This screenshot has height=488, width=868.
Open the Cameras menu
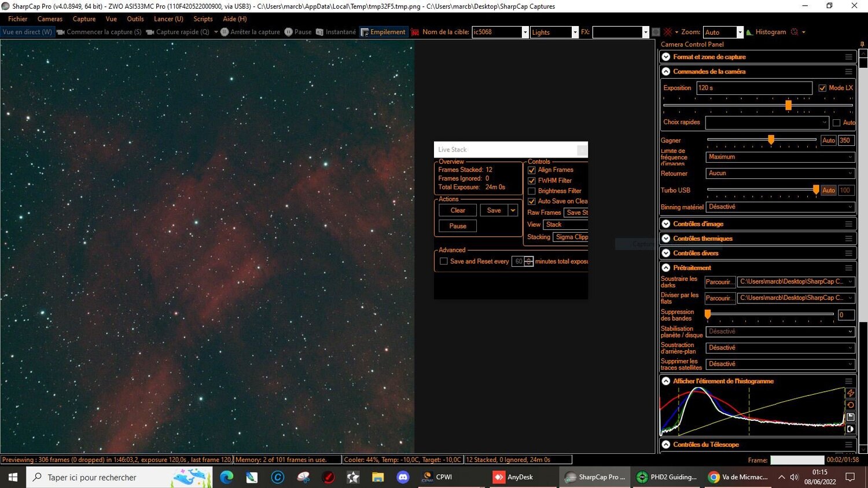pyautogui.click(x=50, y=19)
